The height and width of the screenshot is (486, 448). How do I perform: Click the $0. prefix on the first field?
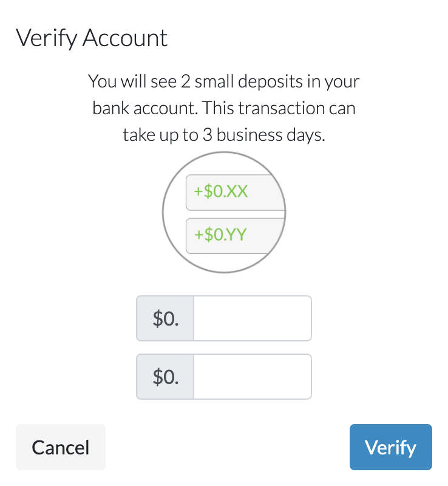165,318
